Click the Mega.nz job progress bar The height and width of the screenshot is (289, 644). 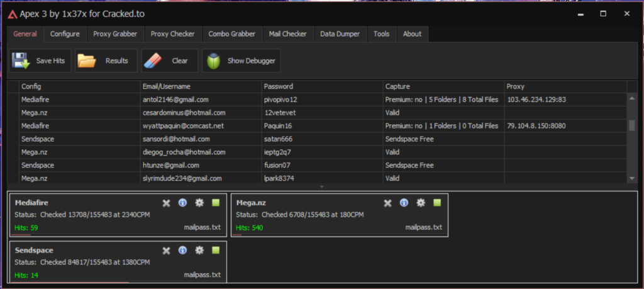point(340,235)
